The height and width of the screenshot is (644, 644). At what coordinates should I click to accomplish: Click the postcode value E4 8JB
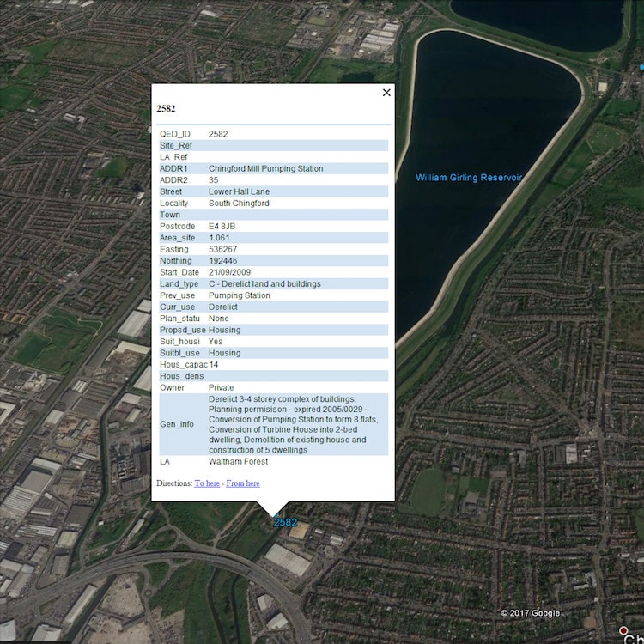point(222,226)
